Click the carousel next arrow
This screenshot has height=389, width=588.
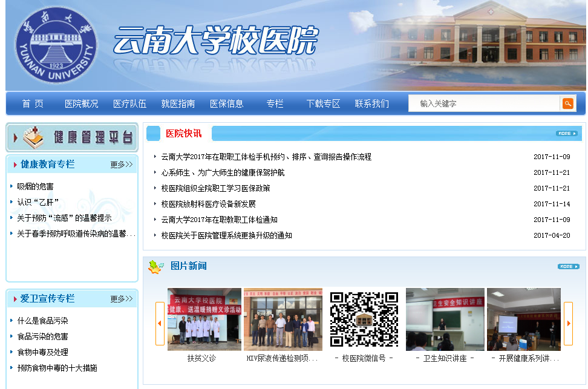[568, 323]
